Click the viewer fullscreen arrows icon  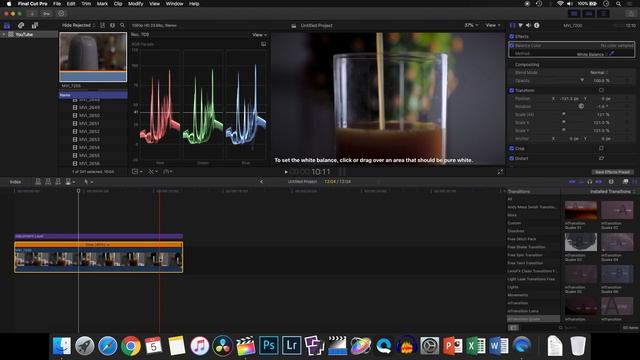click(x=500, y=172)
